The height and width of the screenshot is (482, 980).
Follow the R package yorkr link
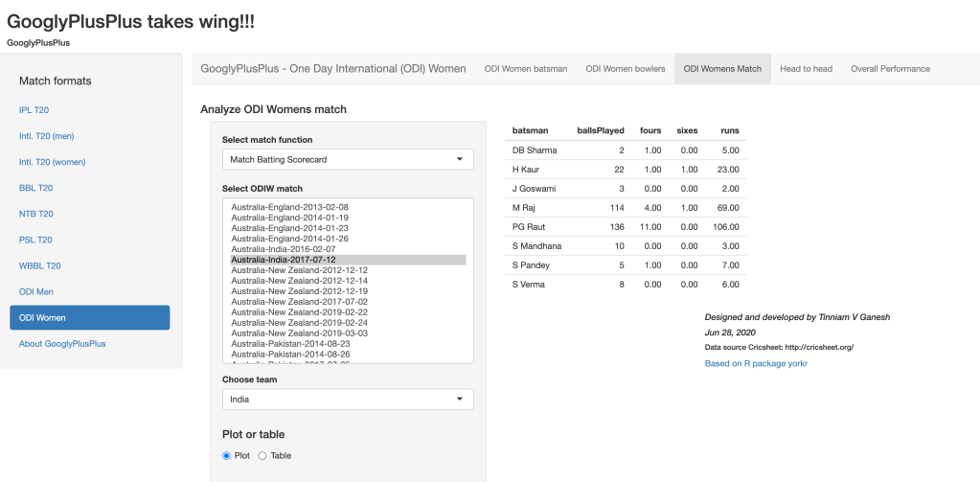click(x=756, y=364)
